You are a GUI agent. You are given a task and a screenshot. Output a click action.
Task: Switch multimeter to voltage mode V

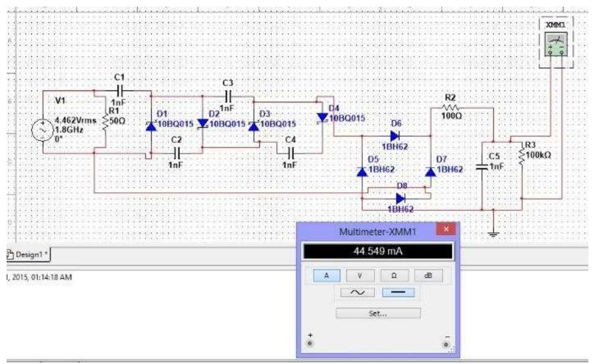(x=360, y=275)
